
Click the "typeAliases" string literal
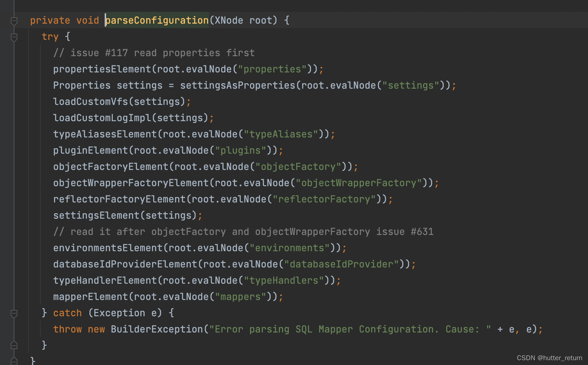coord(281,134)
